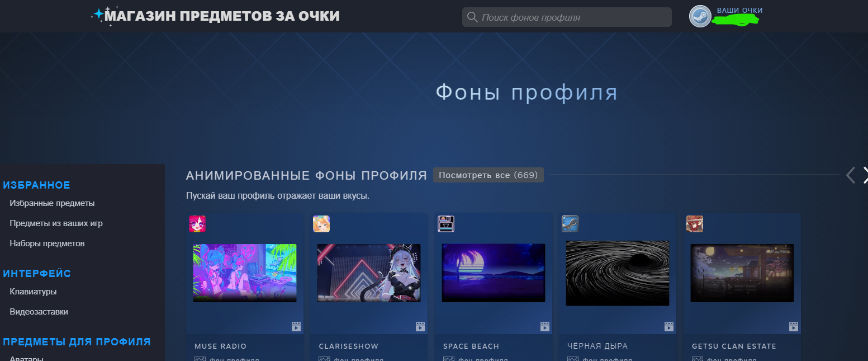Open the Steam icon on Чёрная дыра card
The image size is (868, 361).
pyautogui.click(x=570, y=224)
